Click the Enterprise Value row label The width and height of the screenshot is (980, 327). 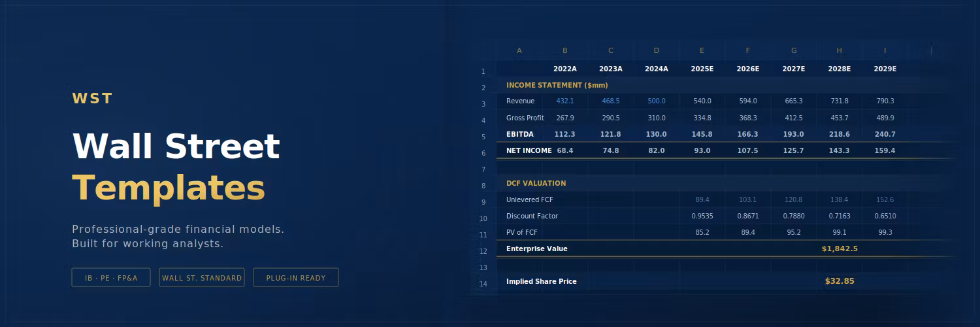click(537, 249)
